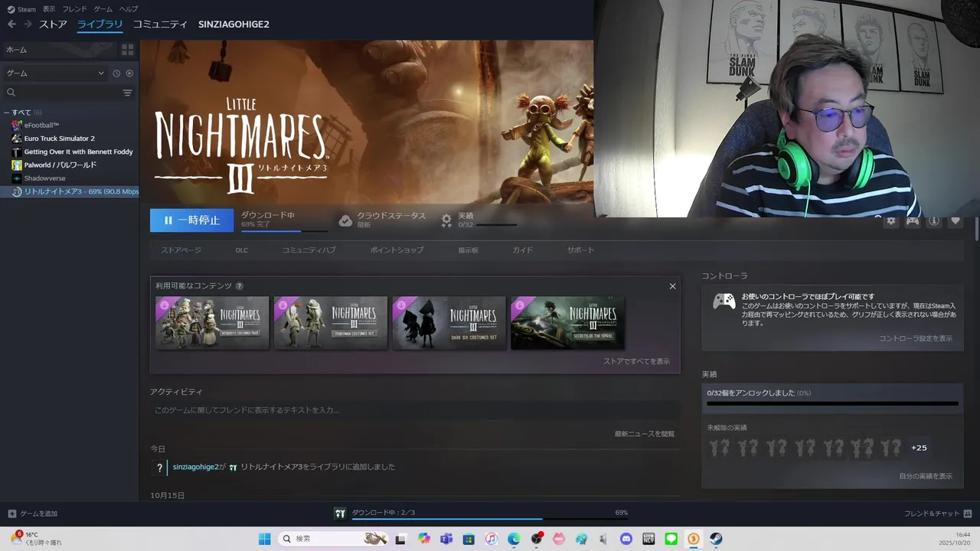Open the フレンド menu
This screenshot has width=980, height=551.
pyautogui.click(x=74, y=9)
